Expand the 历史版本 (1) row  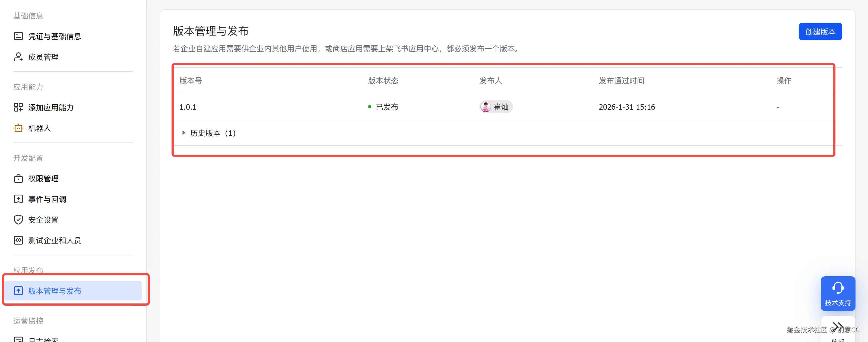[x=184, y=133]
